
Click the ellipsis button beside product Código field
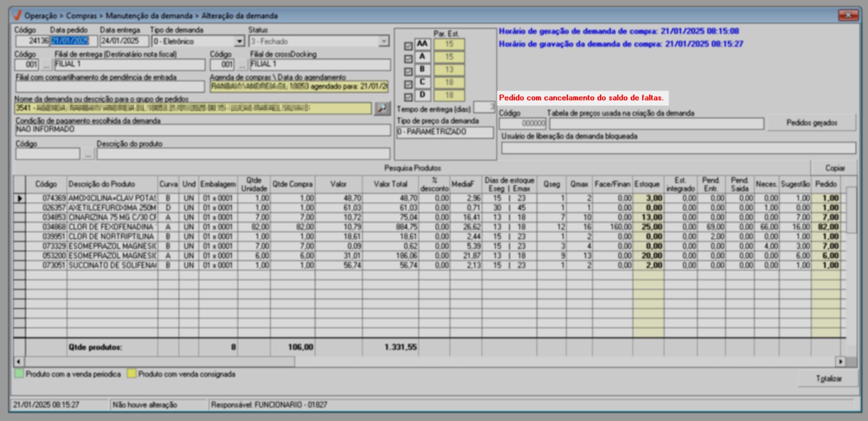[x=88, y=154]
